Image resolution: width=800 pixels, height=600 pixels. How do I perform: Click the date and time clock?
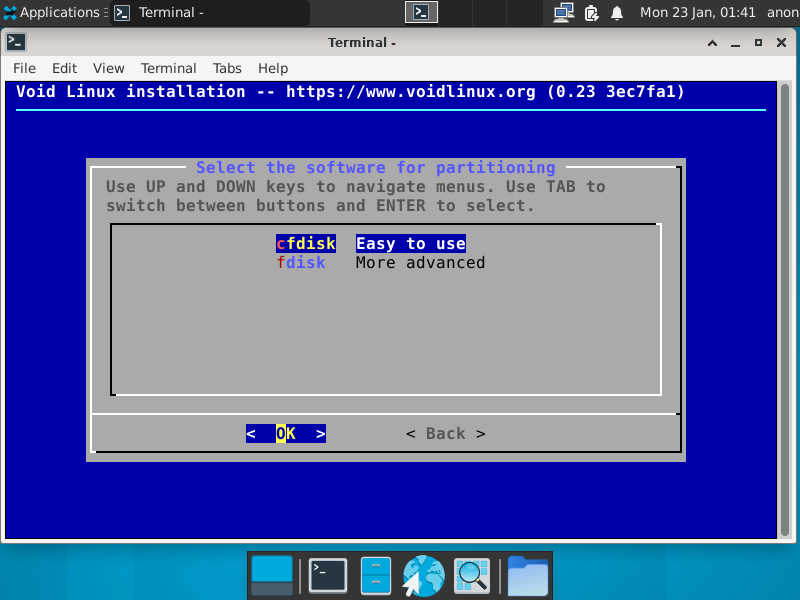coord(697,12)
